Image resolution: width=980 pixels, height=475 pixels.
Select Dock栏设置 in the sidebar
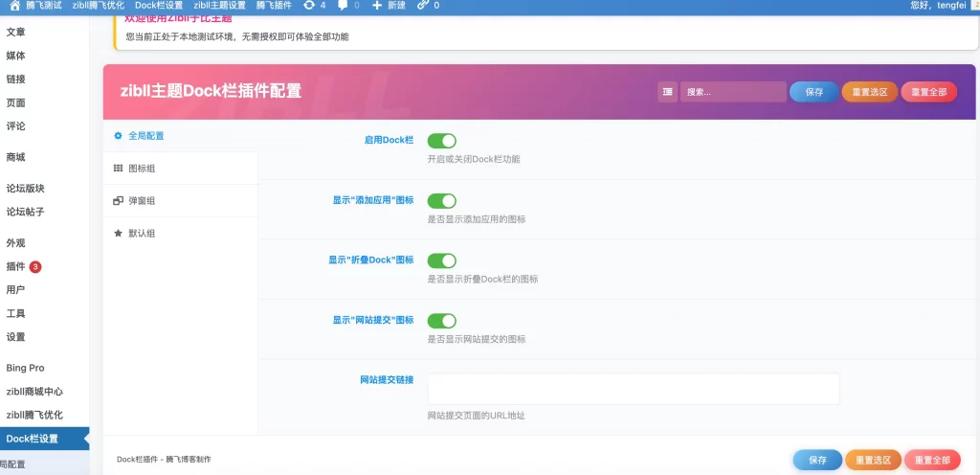[x=44, y=439]
